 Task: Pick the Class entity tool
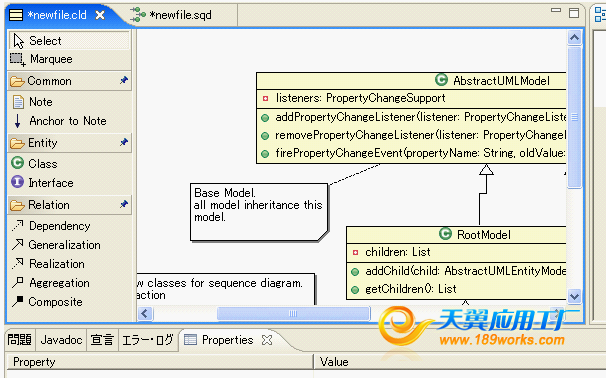pos(70,163)
